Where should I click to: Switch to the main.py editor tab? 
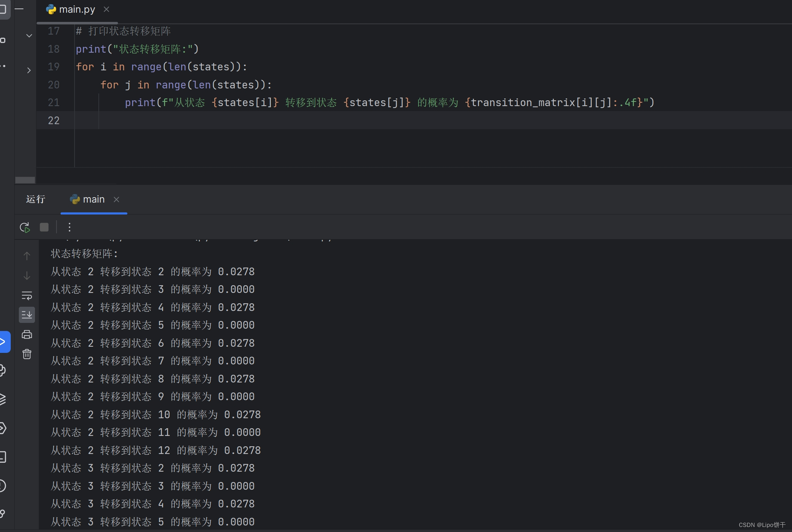[76, 9]
